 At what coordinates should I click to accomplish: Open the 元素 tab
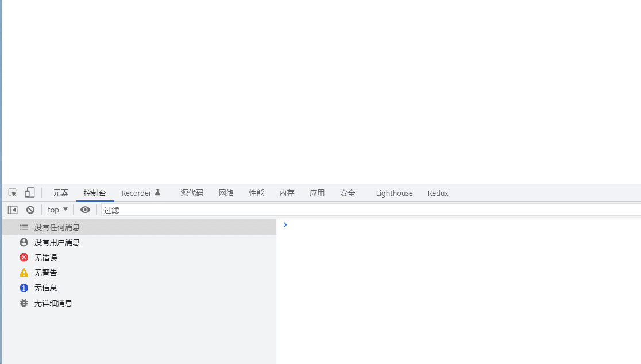coord(60,193)
